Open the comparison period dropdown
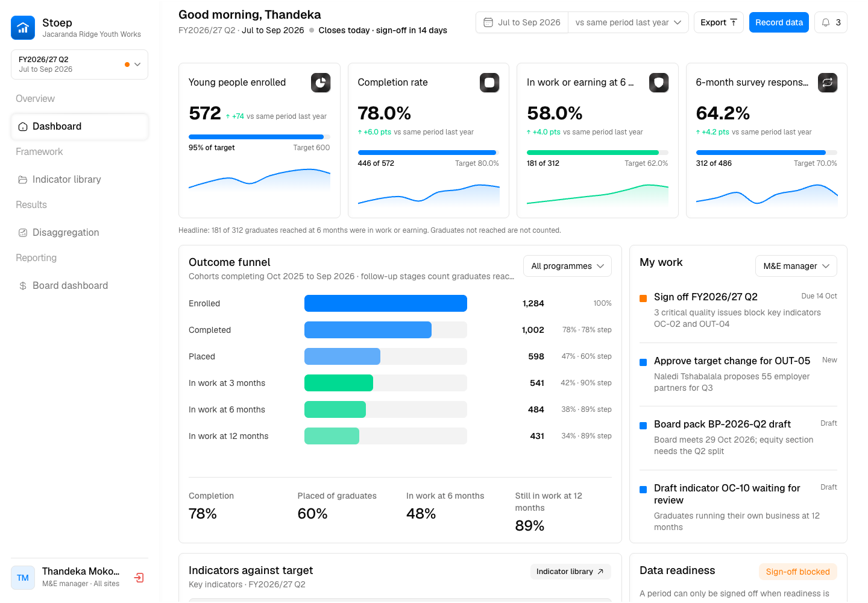Image resolution: width=868 pixels, height=603 pixels. click(628, 22)
